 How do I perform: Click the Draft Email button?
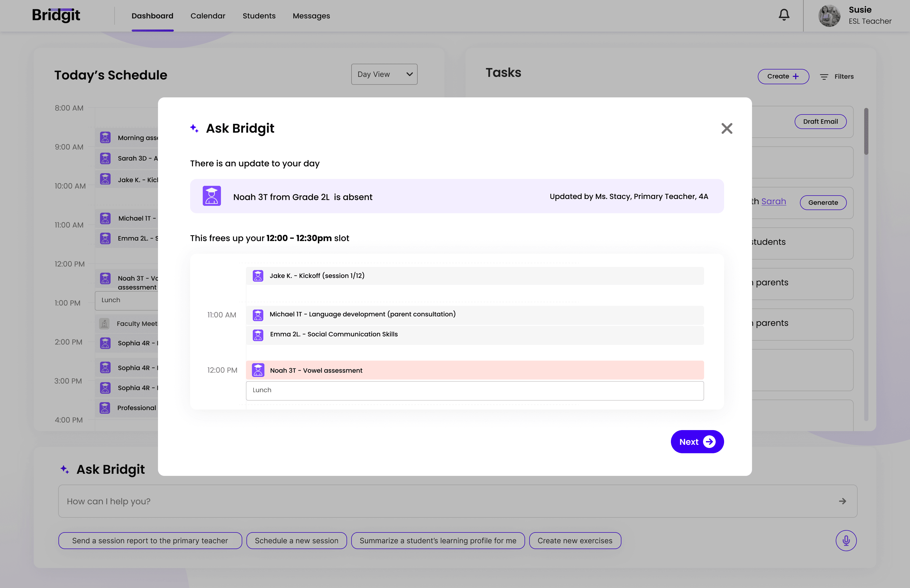tap(820, 121)
